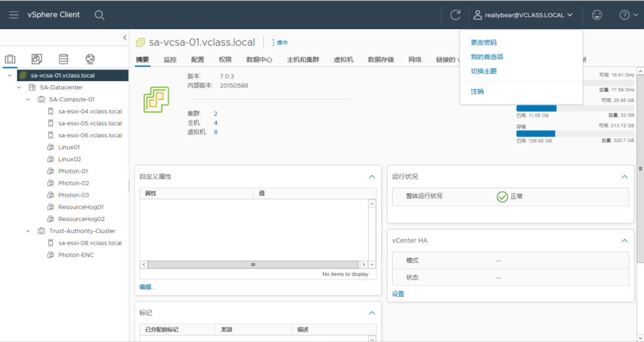Click host icon for sa-esxi-06.vclass.local
The image size is (644, 342).
tap(51, 135)
